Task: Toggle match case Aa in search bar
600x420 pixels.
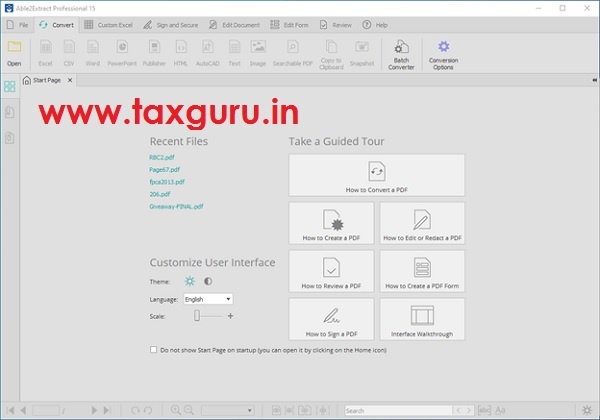Action: click(500, 410)
